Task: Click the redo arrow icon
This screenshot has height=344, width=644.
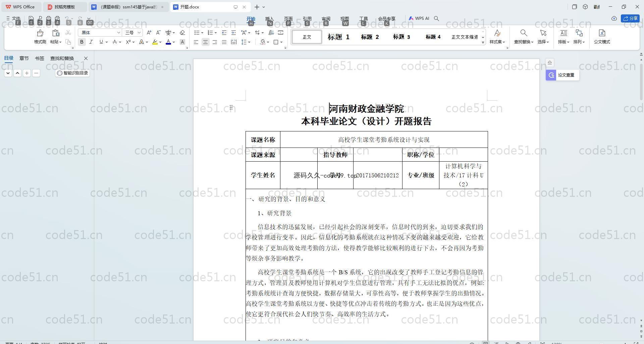Action: tap(80, 19)
